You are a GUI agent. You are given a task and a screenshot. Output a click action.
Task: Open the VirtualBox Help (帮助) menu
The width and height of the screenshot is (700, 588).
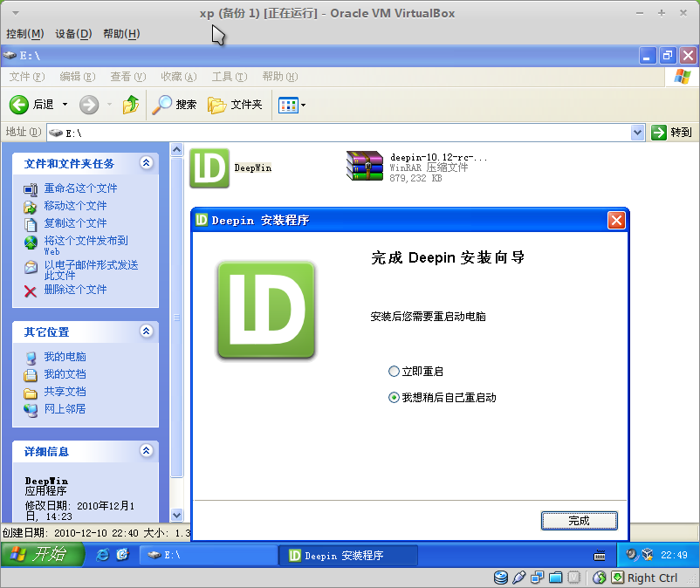pyautogui.click(x=121, y=34)
